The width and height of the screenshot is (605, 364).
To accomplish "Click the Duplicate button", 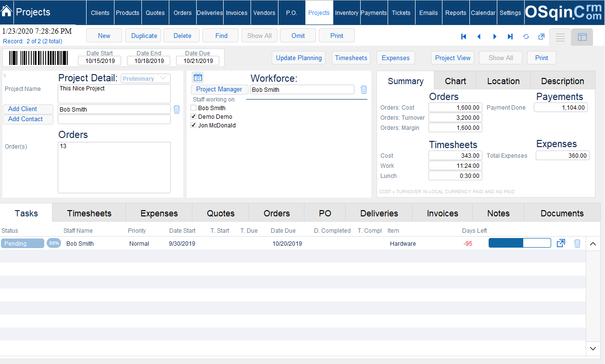I will click(x=144, y=36).
